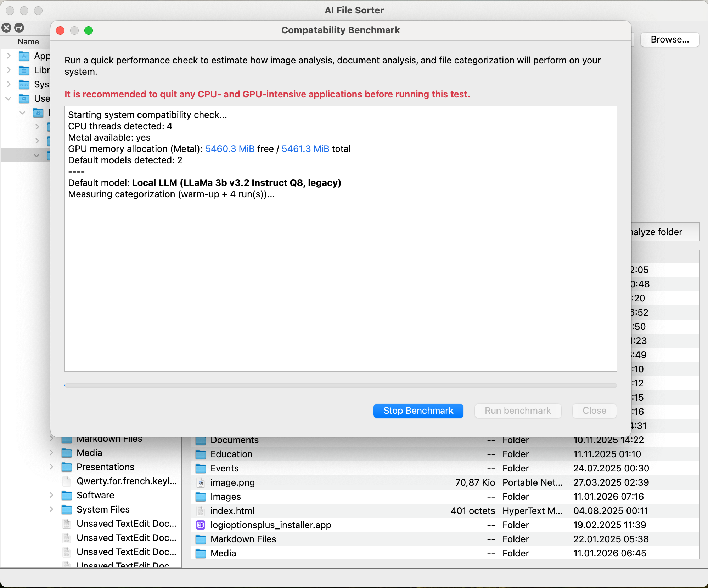Select the Software folder icon in tree
This screenshot has height=588, width=708.
[67, 495]
